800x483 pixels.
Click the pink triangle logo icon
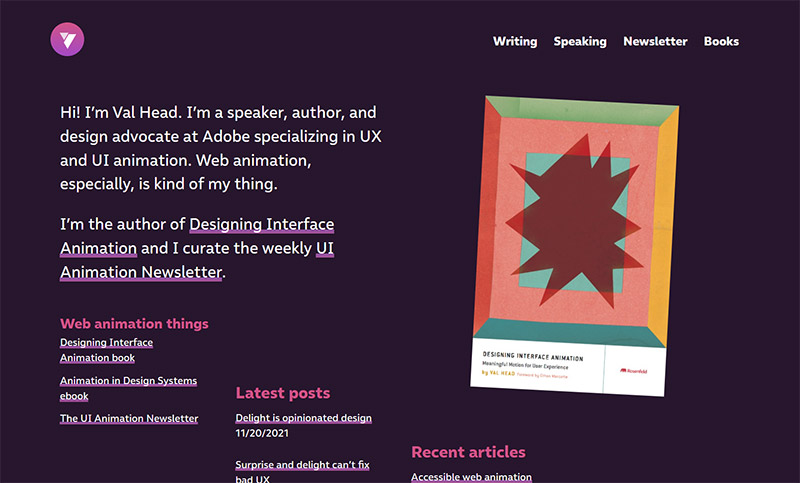pyautogui.click(x=67, y=39)
